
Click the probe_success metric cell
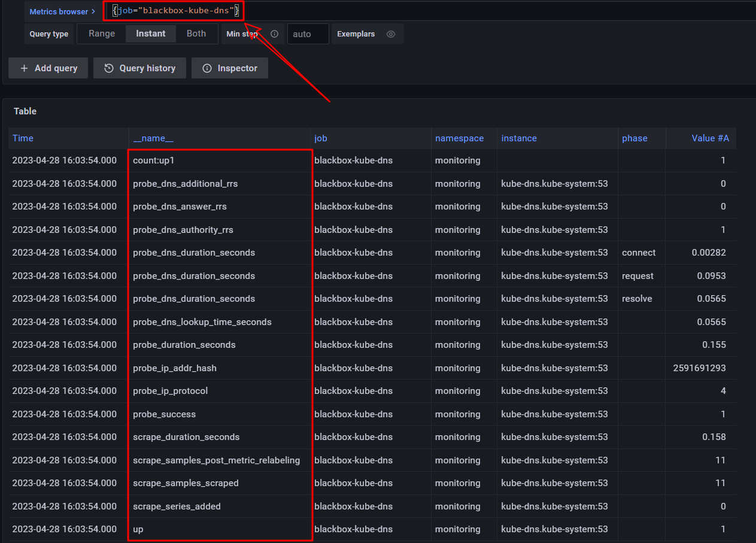click(x=165, y=414)
